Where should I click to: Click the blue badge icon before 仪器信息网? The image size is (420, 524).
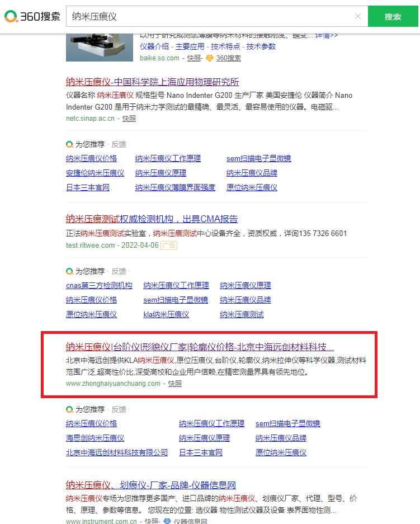coord(167,521)
